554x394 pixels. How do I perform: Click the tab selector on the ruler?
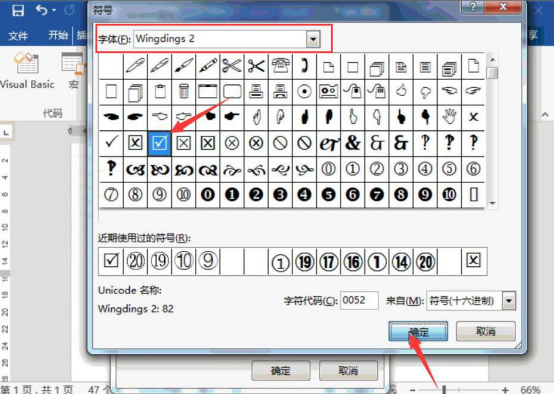[6, 133]
